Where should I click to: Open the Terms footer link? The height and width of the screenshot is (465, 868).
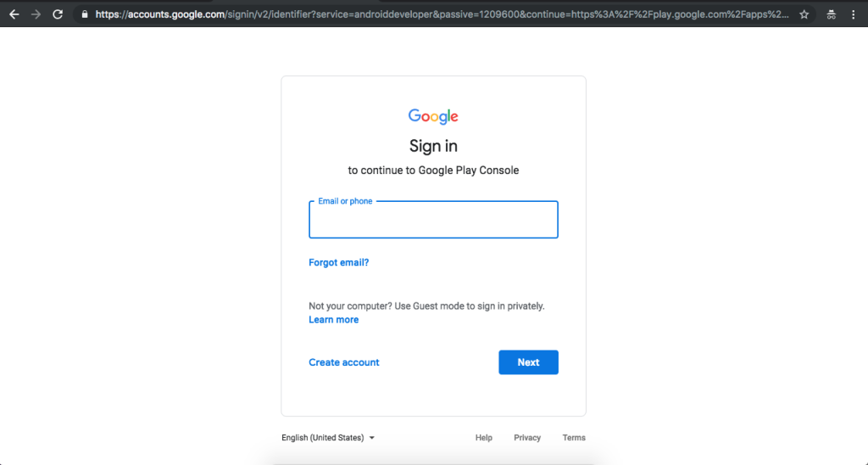(x=574, y=438)
